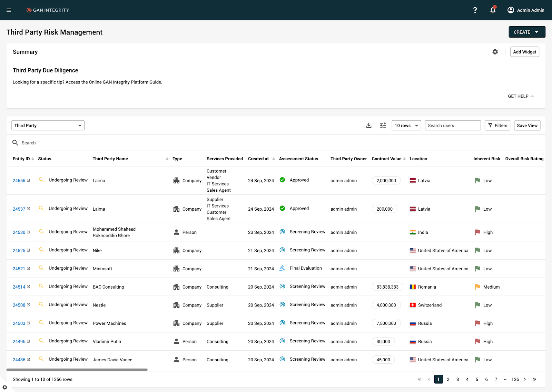This screenshot has height=392, width=552.
Task: Open the CREATE dropdown button
Action: pyautogui.click(x=527, y=32)
